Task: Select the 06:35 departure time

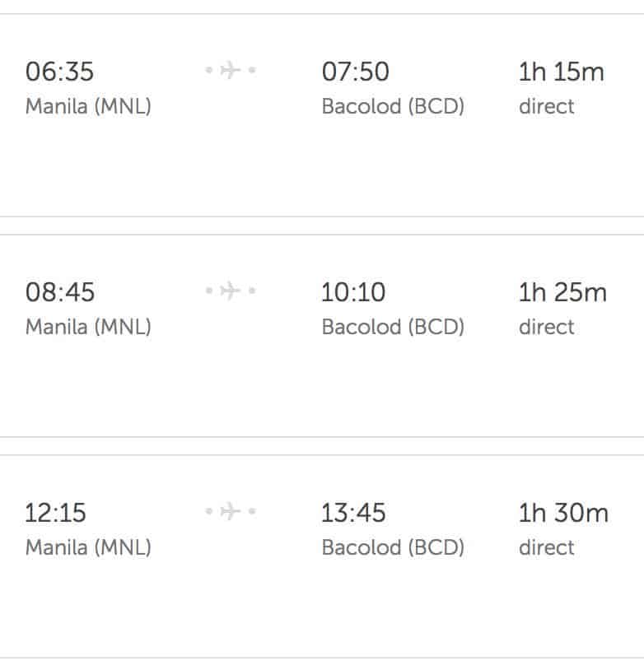Action: coord(59,72)
